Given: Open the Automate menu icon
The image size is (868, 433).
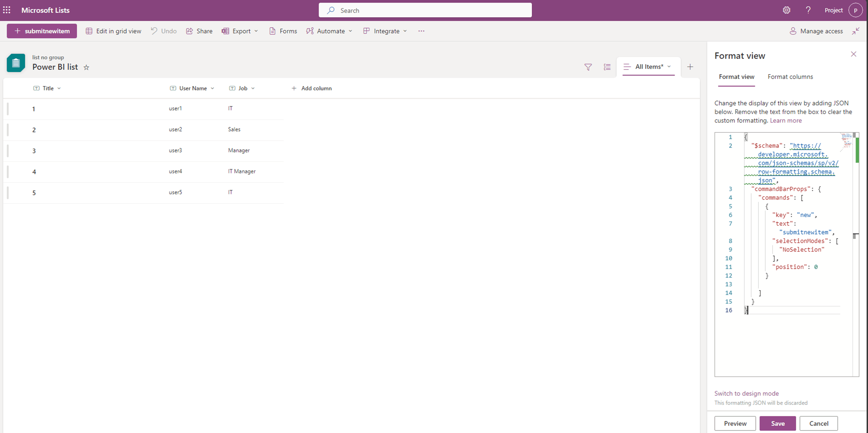Looking at the screenshot, I should pyautogui.click(x=310, y=31).
